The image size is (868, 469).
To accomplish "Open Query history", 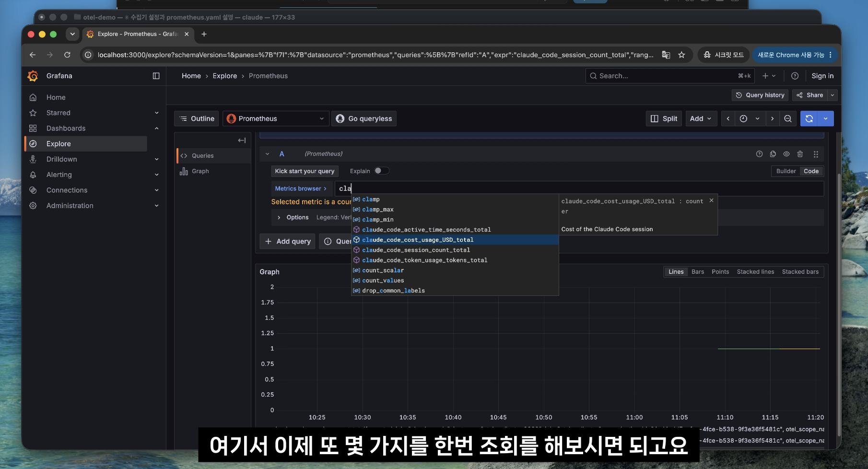I will pyautogui.click(x=760, y=95).
